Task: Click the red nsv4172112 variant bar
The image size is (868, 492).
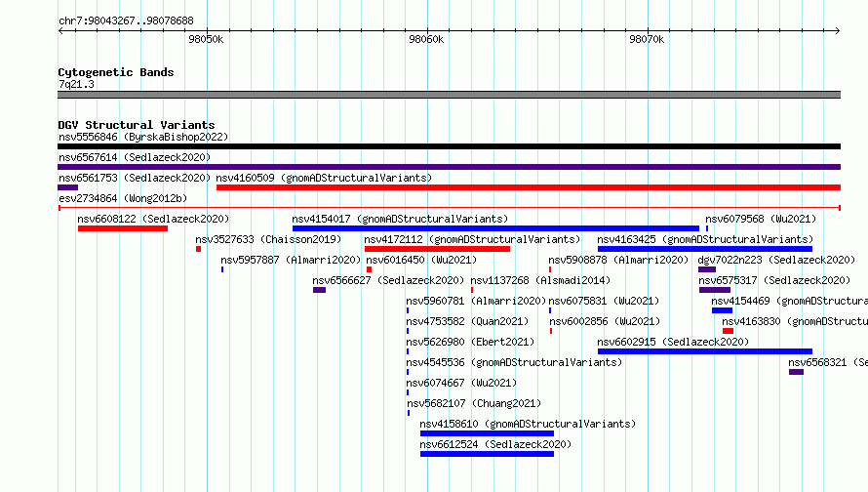Action: (437, 249)
